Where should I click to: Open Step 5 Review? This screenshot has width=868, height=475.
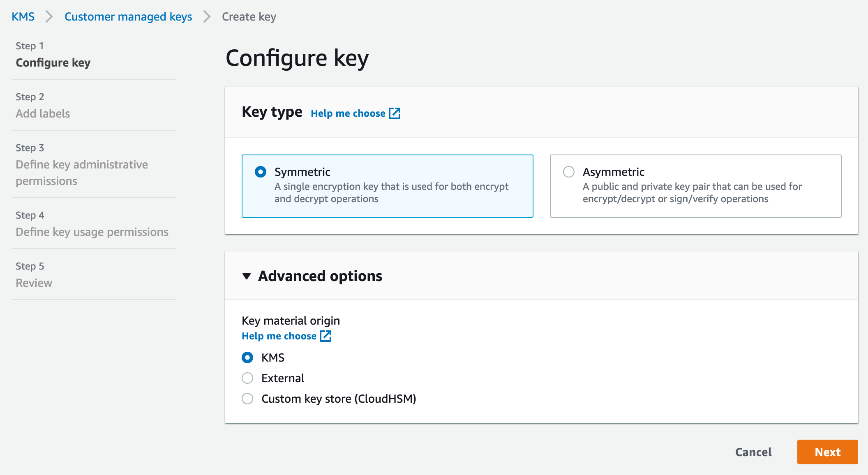pos(34,283)
